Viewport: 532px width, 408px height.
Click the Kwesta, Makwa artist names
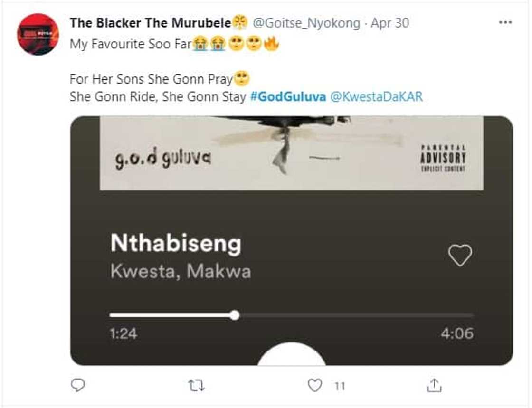(x=180, y=272)
